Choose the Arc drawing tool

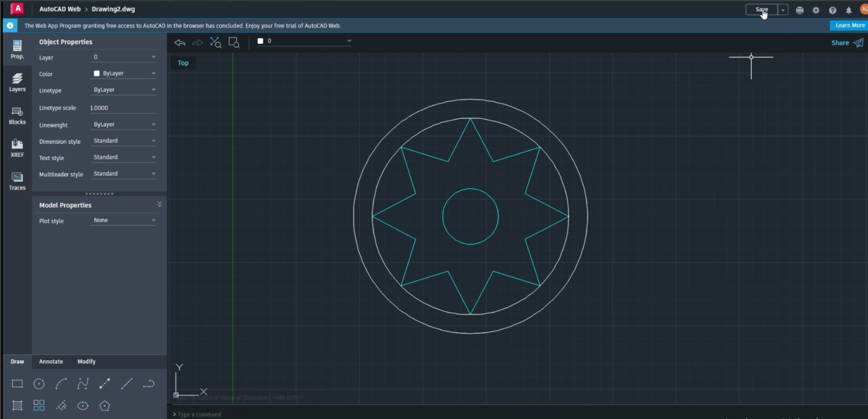[61, 384]
